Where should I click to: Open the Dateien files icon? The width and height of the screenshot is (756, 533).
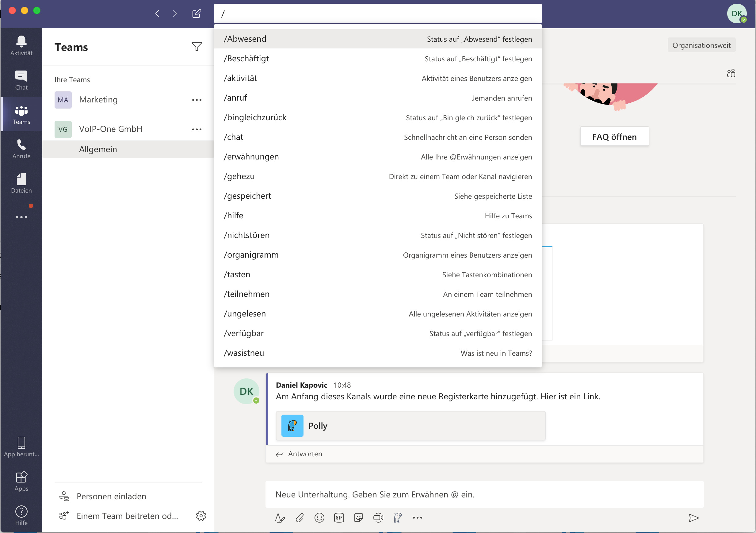(x=21, y=183)
